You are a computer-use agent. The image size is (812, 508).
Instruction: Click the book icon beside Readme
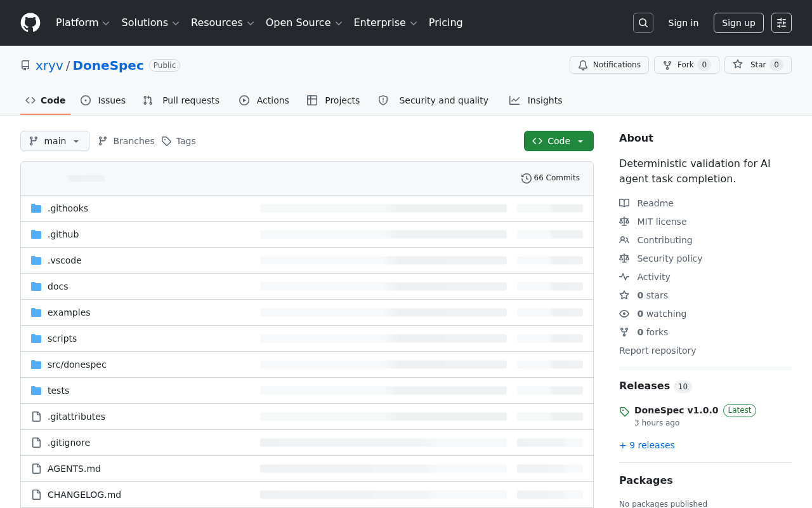coord(624,203)
